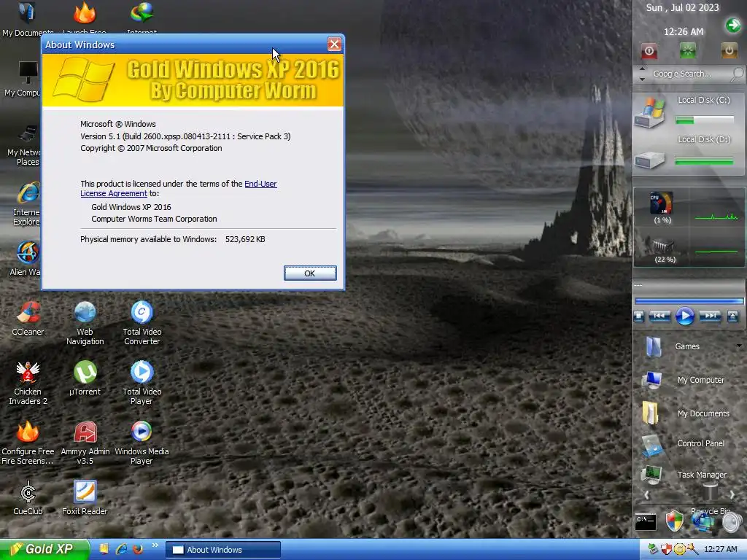Image resolution: width=747 pixels, height=560 pixels.
Task: Open Configure Free Fire Screensaver icon
Action: pyautogui.click(x=28, y=443)
